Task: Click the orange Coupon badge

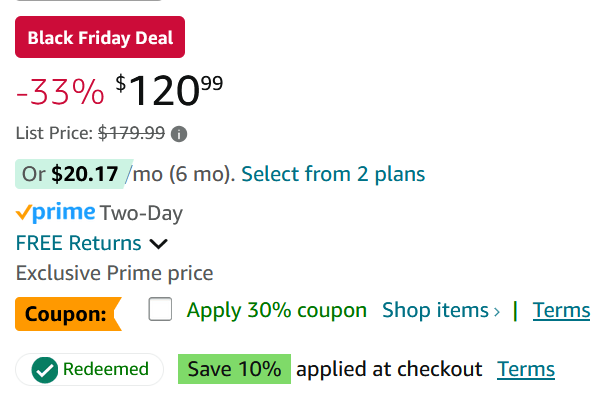Action: 68,314
